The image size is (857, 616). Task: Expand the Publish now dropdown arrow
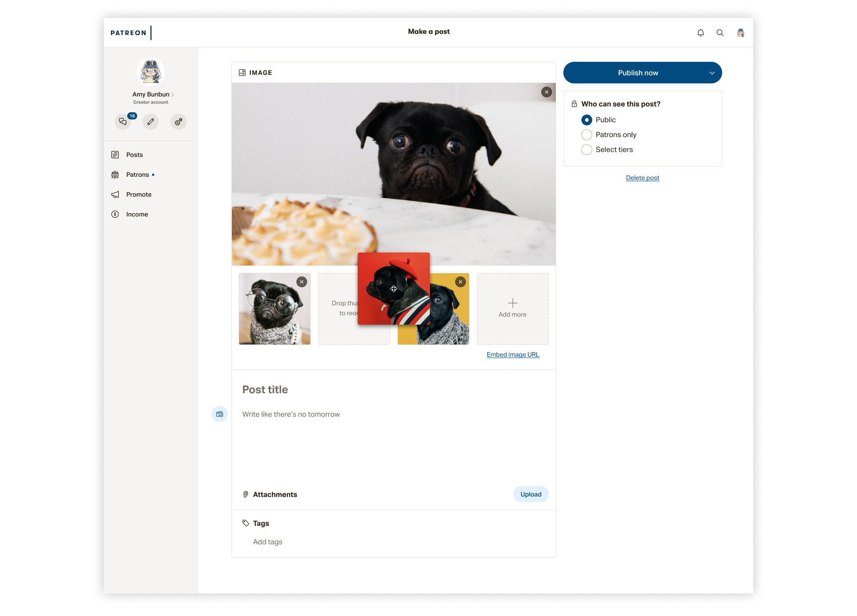[712, 73]
